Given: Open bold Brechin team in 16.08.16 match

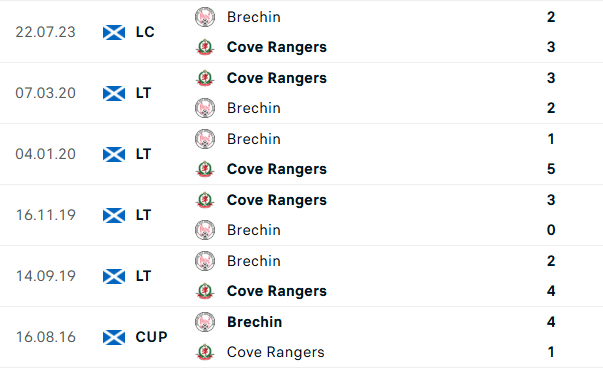Looking at the screenshot, I should pyautogui.click(x=255, y=322).
